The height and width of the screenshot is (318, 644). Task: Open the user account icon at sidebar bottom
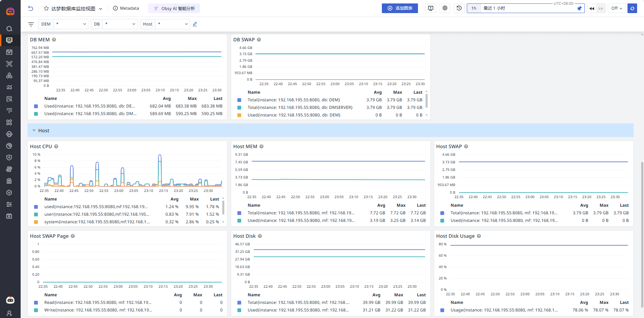click(x=9, y=314)
